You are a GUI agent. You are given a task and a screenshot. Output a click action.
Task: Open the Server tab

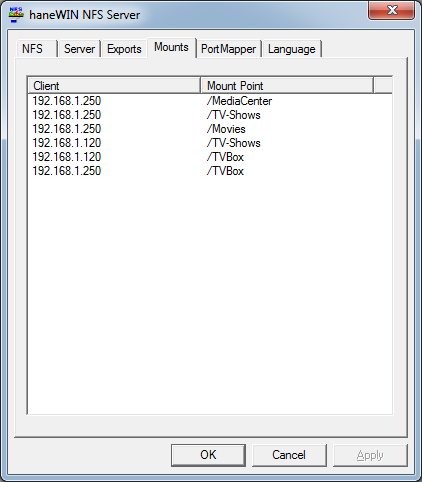pos(79,49)
